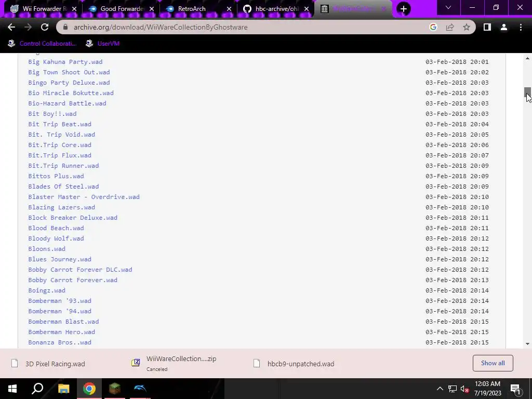The image size is (532, 399).
Task: Close the RetroArch tab
Action: click(229, 9)
